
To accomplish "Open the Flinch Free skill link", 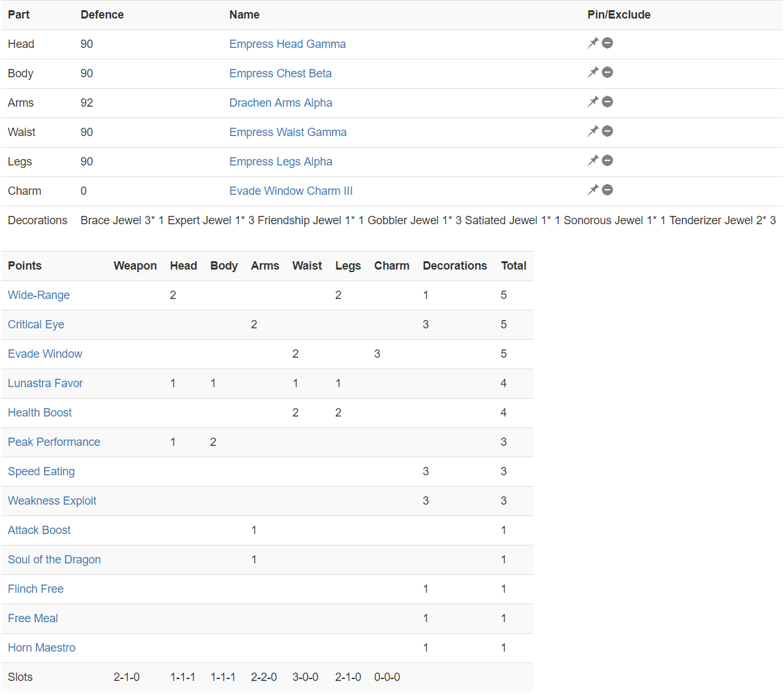I will click(x=36, y=589).
